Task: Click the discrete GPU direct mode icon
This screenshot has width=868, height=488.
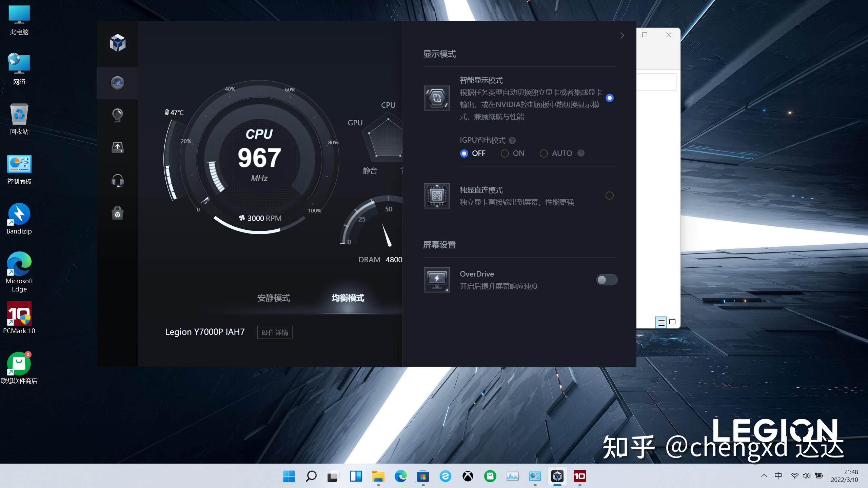Action: pyautogui.click(x=437, y=196)
